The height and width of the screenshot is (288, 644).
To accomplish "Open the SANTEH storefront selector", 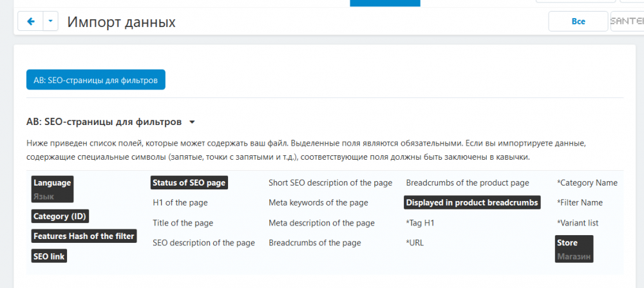I will [626, 21].
